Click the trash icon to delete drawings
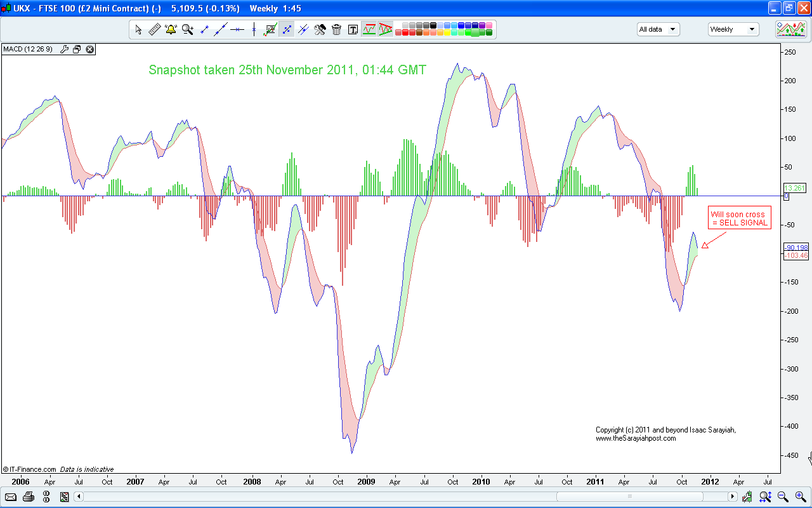The width and height of the screenshot is (812, 508). coord(336,29)
